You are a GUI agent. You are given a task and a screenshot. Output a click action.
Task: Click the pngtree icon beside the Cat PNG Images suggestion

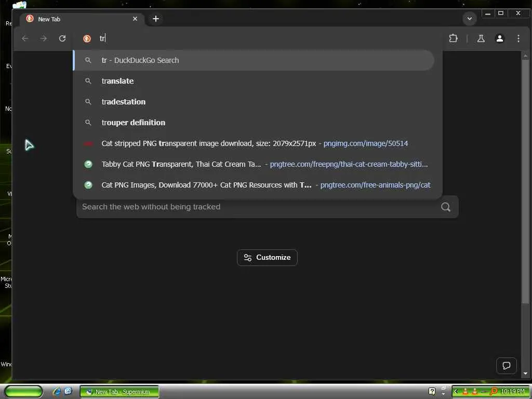tap(88, 185)
